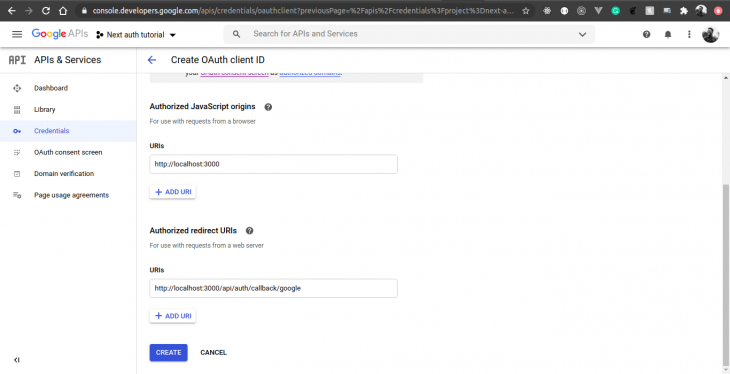Click the Google APIs logo
730x374 pixels.
(x=60, y=34)
